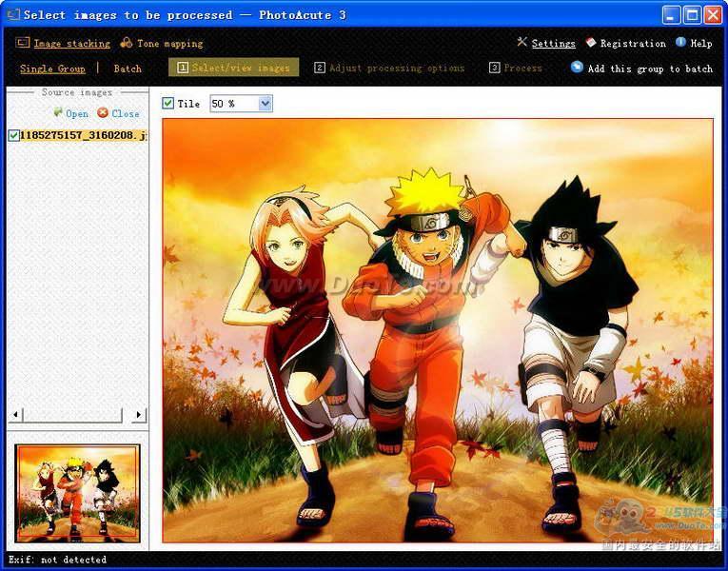Select the 1185275157_3160208.j file name
Screen dimensions: 728x571
point(83,135)
